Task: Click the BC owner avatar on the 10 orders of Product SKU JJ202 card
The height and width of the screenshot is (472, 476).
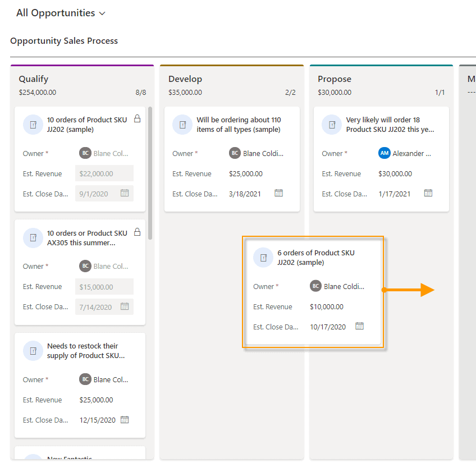Action: pyautogui.click(x=85, y=153)
